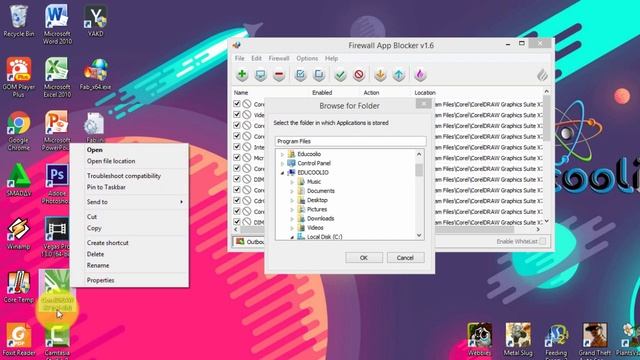640x360 pixels.
Task: Click the 'Program Files' folder name field
Action: pos(351,141)
